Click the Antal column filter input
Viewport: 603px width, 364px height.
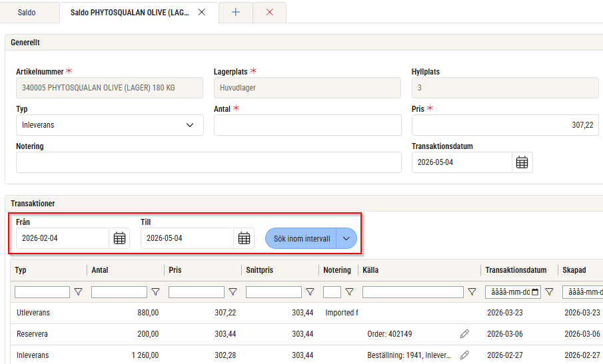[x=119, y=292]
